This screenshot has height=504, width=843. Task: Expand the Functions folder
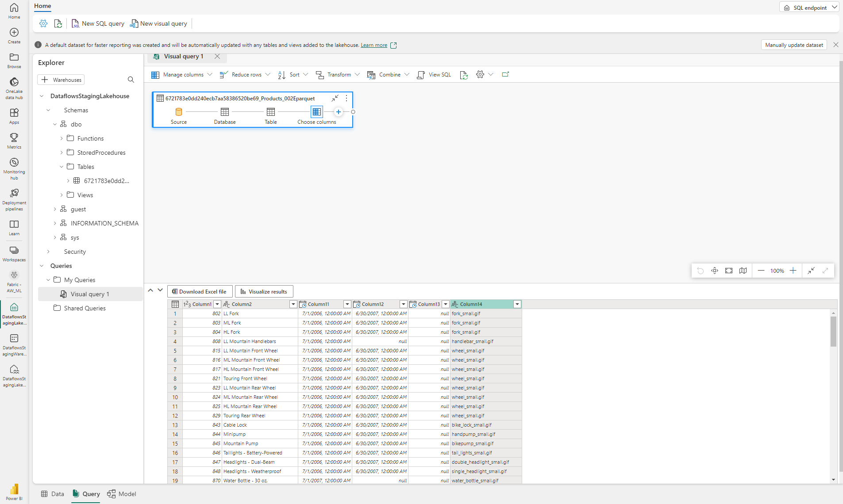pos(62,138)
